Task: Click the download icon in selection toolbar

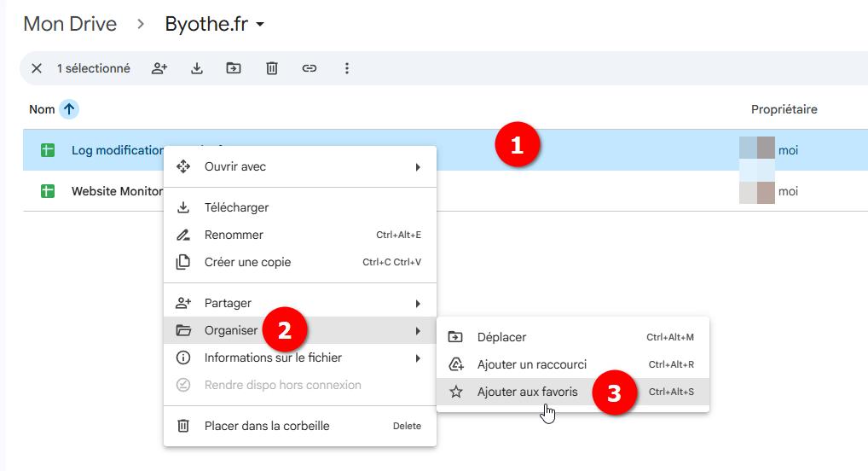Action: pos(196,68)
